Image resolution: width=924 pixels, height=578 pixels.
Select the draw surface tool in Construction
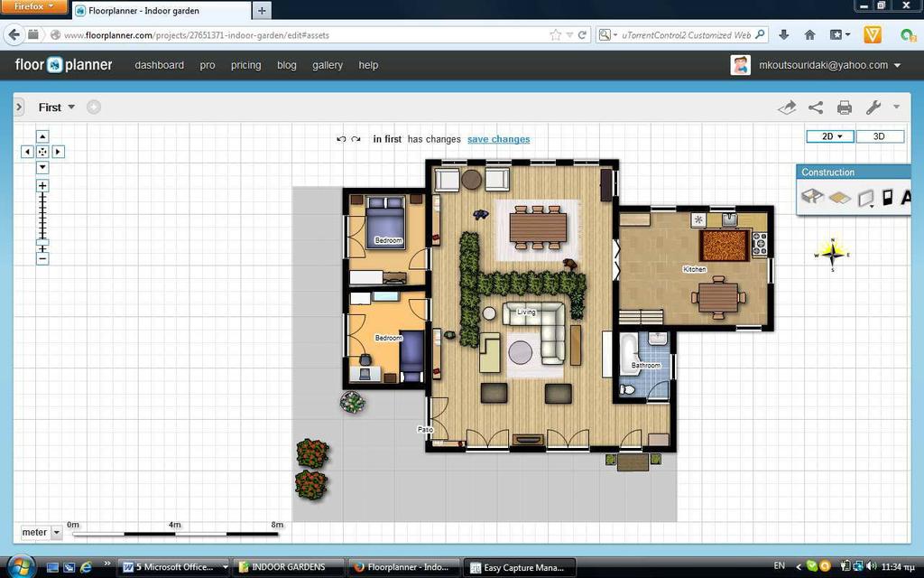pos(839,198)
